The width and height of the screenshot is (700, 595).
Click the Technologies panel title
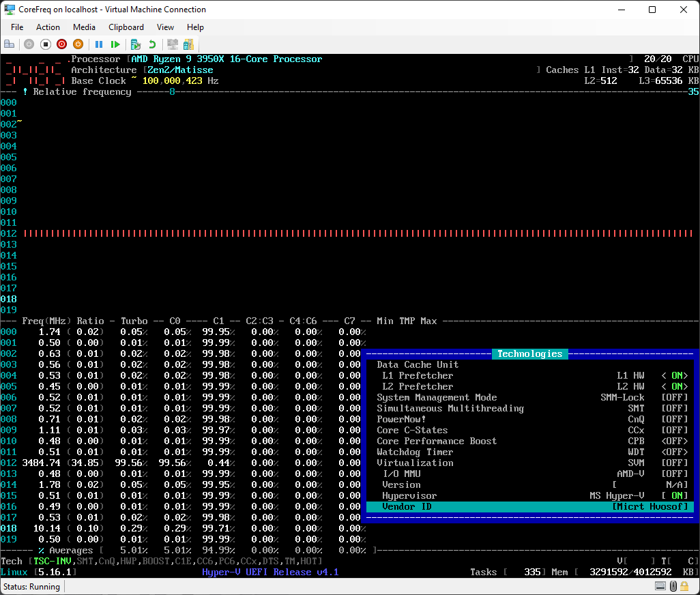530,354
